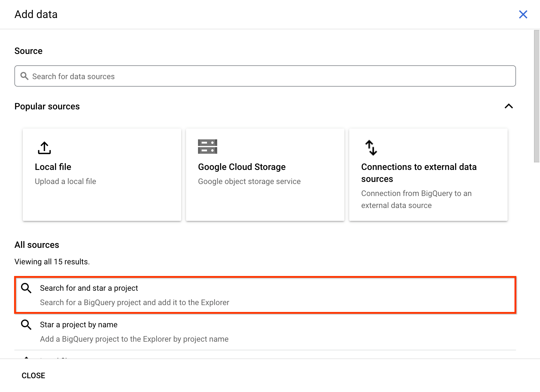
Task: Click the Google Cloud Storage server icon
Action: pyautogui.click(x=208, y=147)
